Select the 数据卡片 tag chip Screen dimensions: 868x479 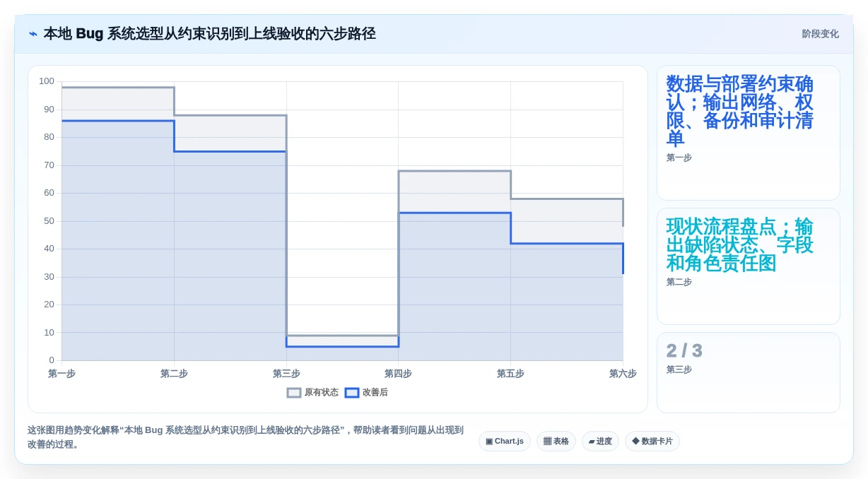tap(652, 442)
